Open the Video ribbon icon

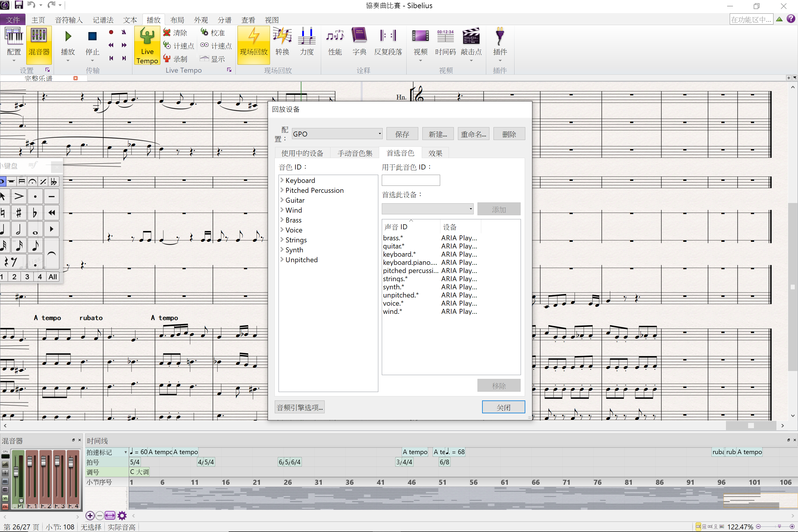[x=420, y=36]
